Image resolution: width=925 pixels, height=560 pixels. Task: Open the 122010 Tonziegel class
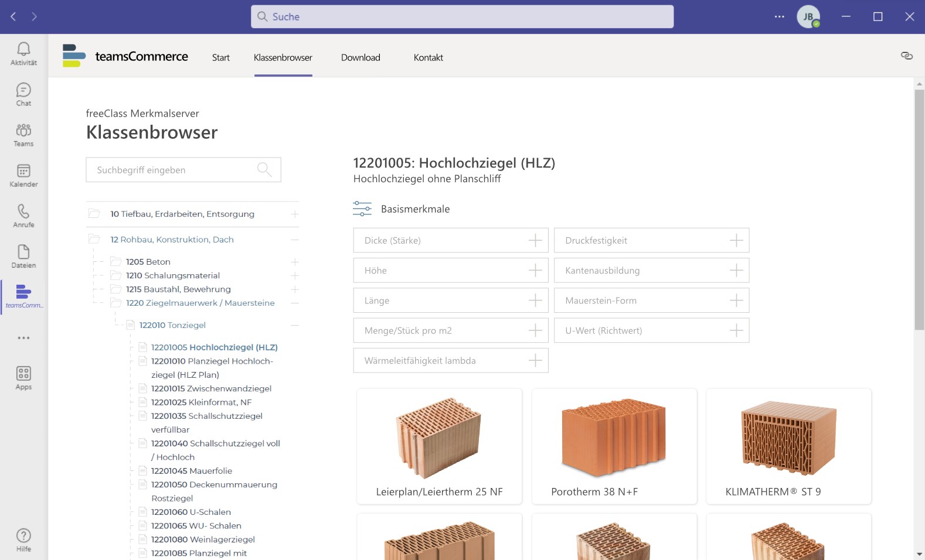(172, 325)
